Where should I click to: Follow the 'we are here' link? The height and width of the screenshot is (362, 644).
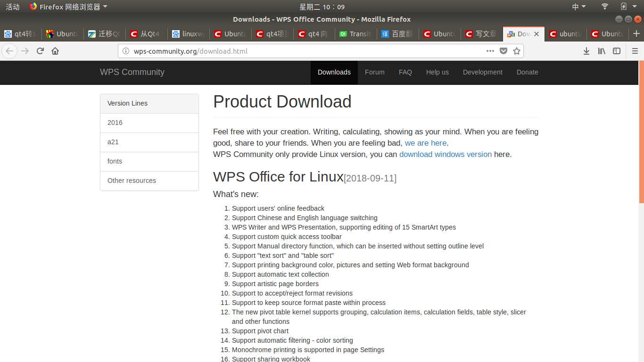coord(426,143)
